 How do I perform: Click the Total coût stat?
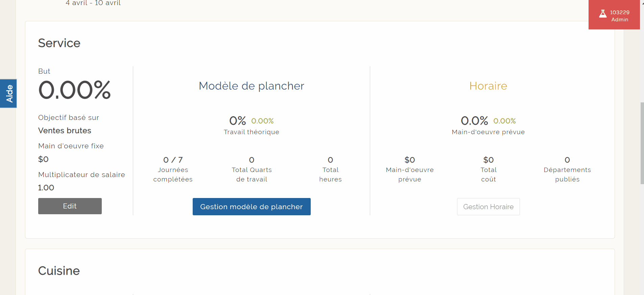pos(488,169)
